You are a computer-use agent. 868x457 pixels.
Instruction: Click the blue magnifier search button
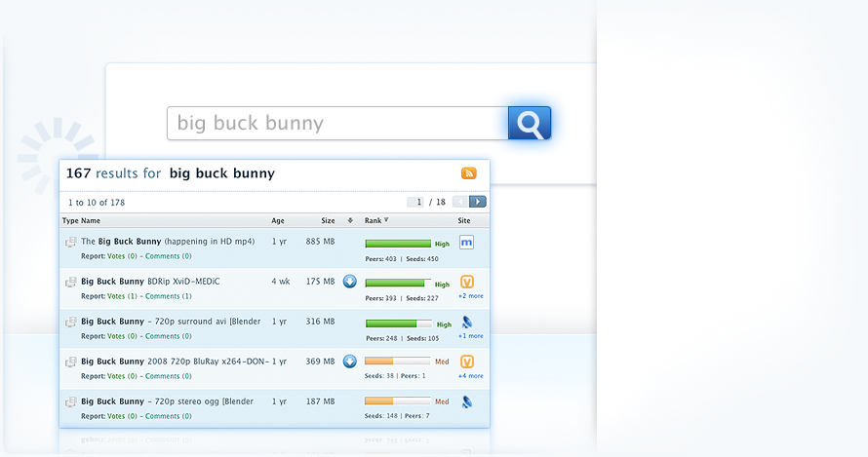[530, 123]
